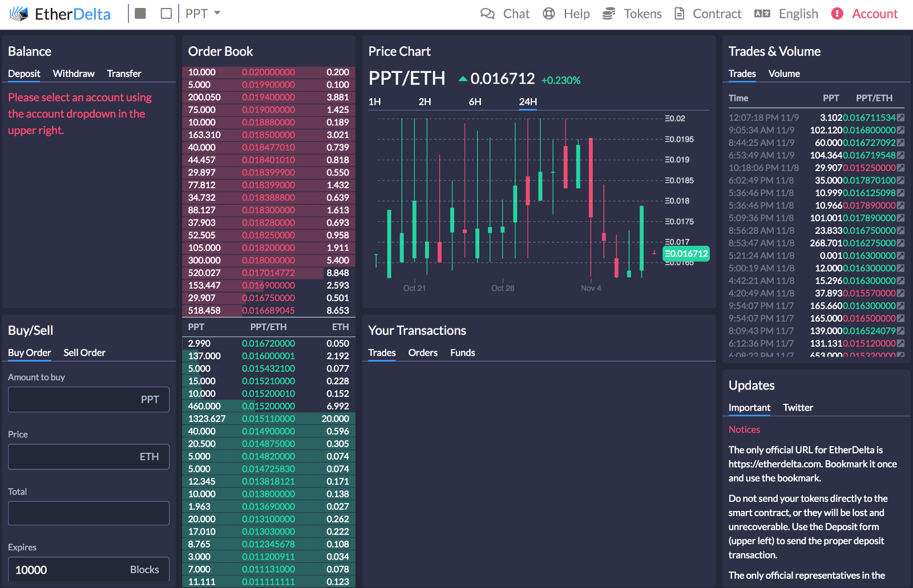
Task: Select Trades tab in Trades & Volume
Action: 742,74
